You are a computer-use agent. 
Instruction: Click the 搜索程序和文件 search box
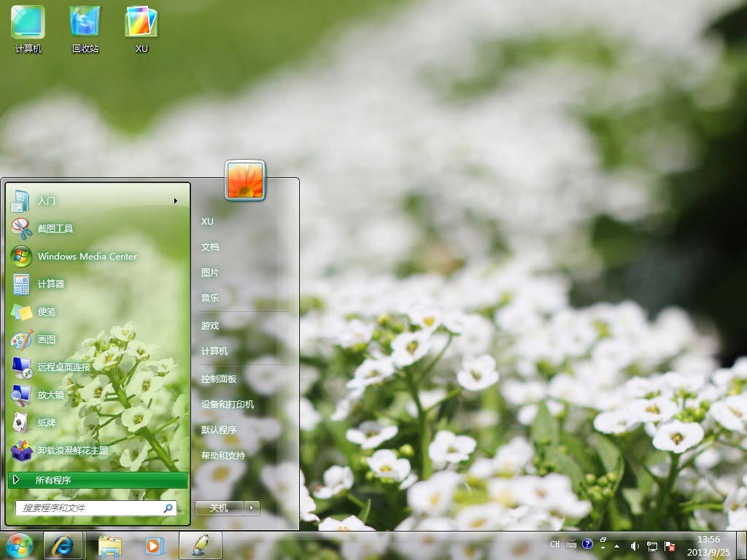click(90, 507)
